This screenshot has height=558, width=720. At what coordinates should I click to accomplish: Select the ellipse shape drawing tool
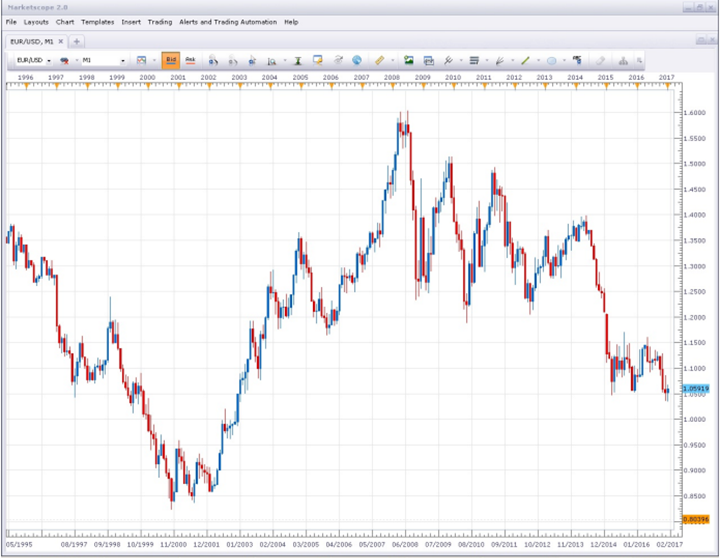[x=551, y=60]
